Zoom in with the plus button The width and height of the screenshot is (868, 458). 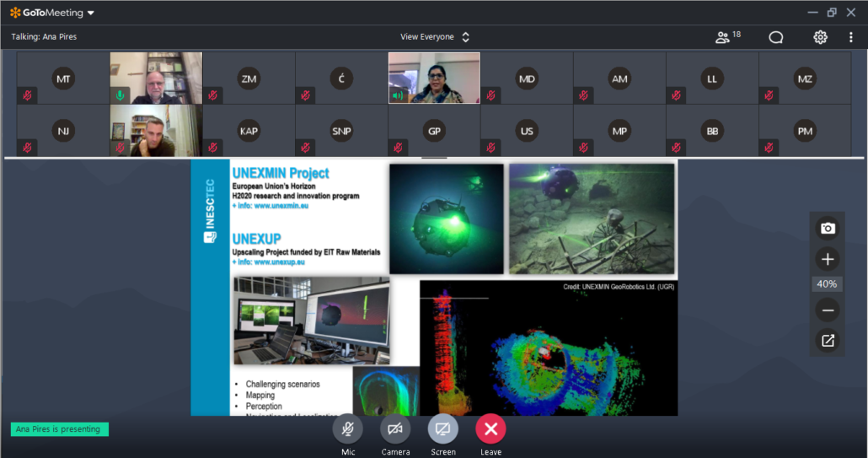(x=827, y=259)
